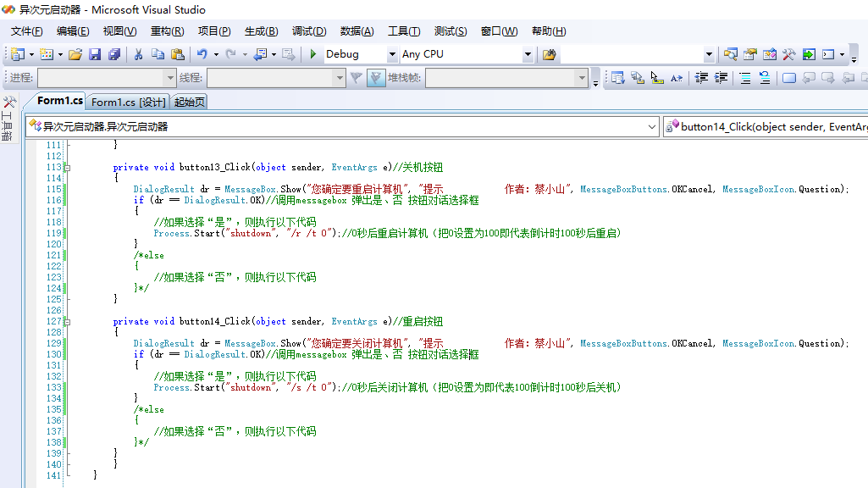Select the Cut icon

pos(138,53)
